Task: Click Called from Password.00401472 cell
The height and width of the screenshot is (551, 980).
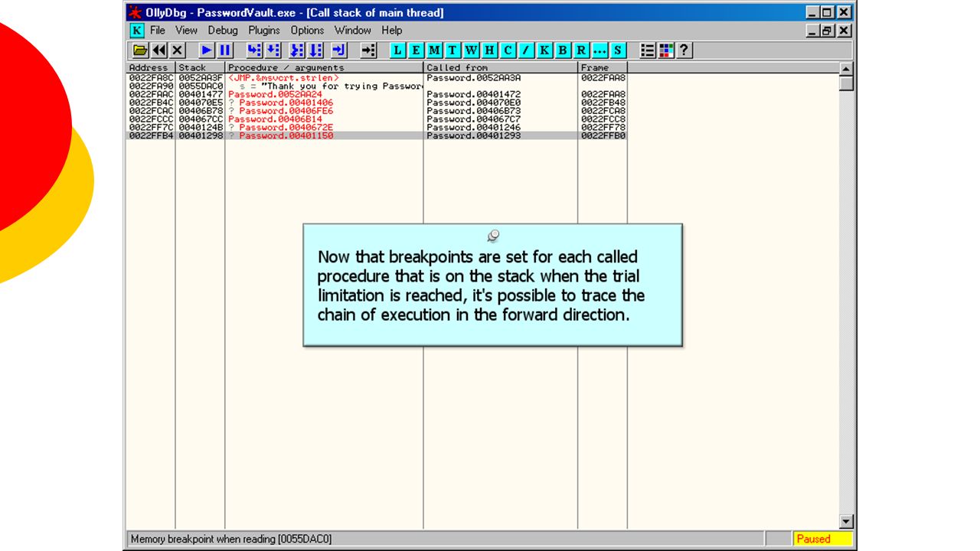Action: coord(474,94)
